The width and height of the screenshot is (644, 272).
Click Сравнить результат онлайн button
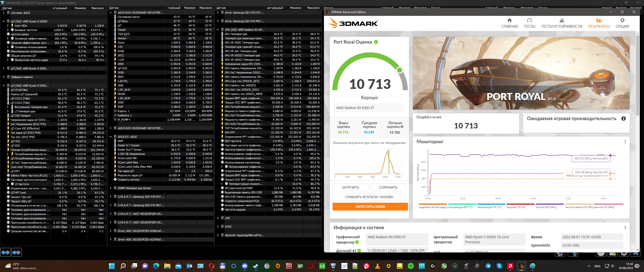click(x=369, y=197)
